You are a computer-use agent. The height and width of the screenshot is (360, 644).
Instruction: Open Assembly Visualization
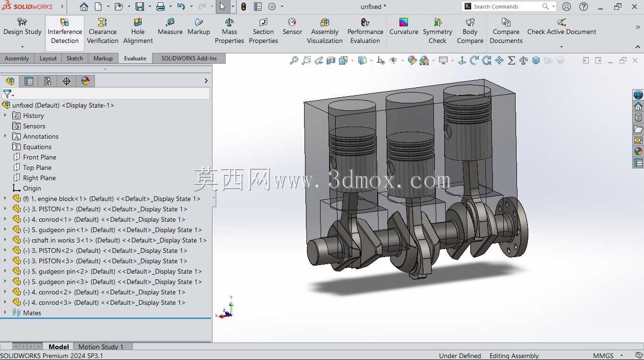point(325,31)
